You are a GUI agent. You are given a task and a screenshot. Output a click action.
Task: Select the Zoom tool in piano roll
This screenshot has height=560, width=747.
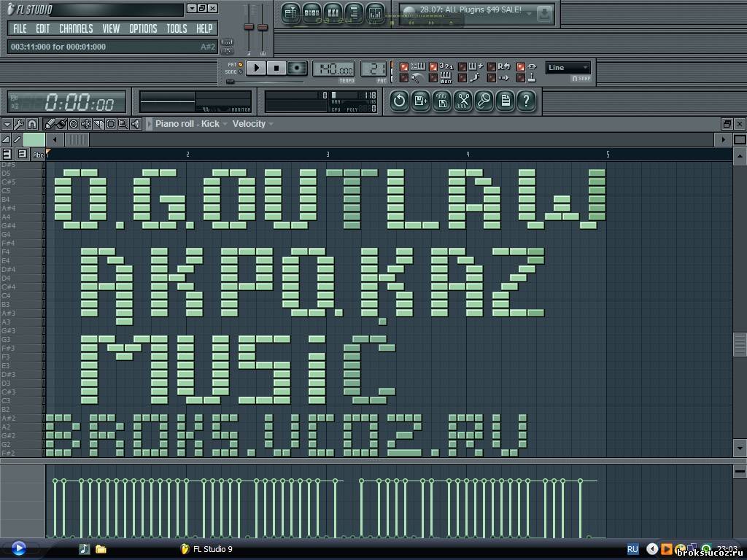pos(123,124)
